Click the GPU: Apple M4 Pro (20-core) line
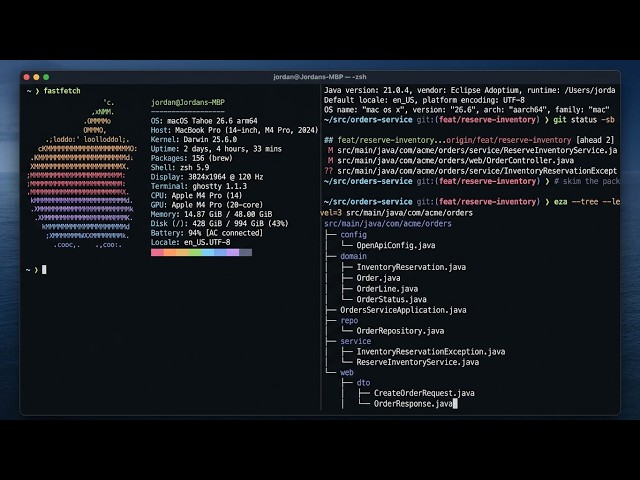The height and width of the screenshot is (480, 640). pyautogui.click(x=207, y=205)
